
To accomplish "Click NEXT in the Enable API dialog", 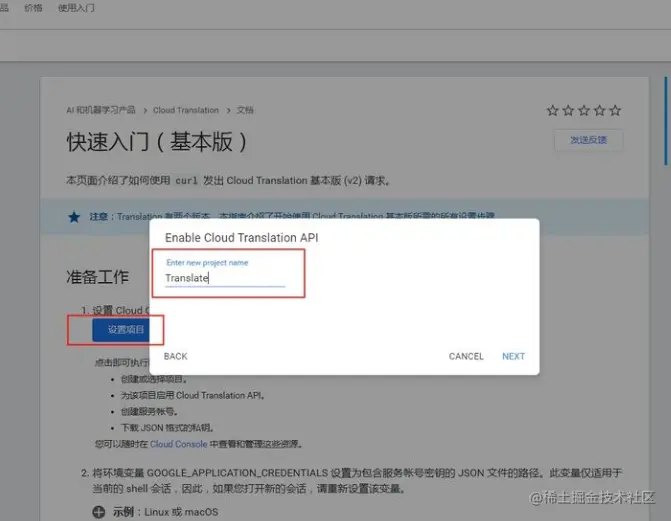I will (513, 356).
